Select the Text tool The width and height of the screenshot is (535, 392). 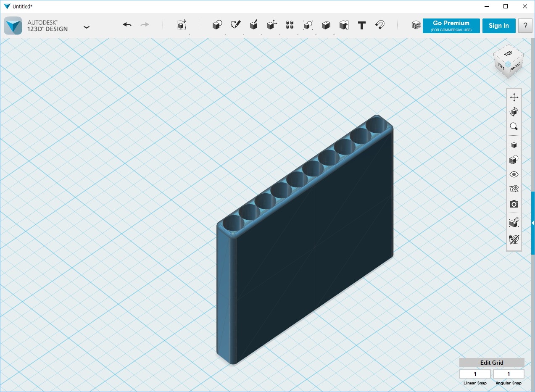pos(362,25)
